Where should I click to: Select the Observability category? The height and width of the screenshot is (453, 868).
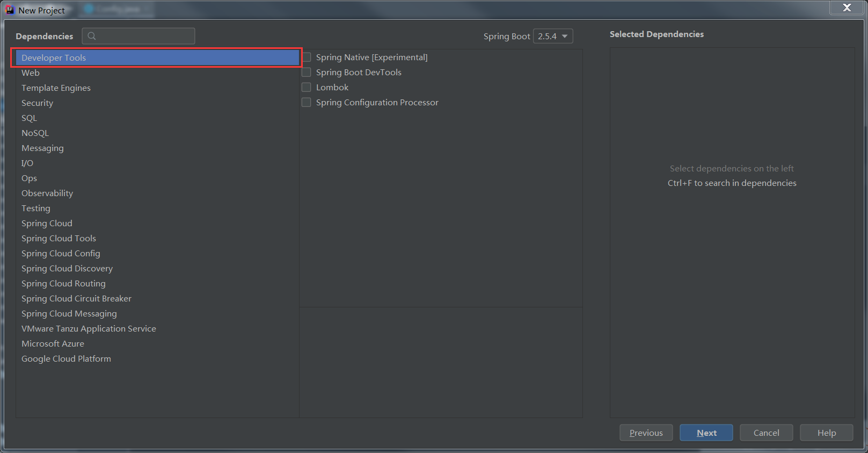[x=157, y=193]
